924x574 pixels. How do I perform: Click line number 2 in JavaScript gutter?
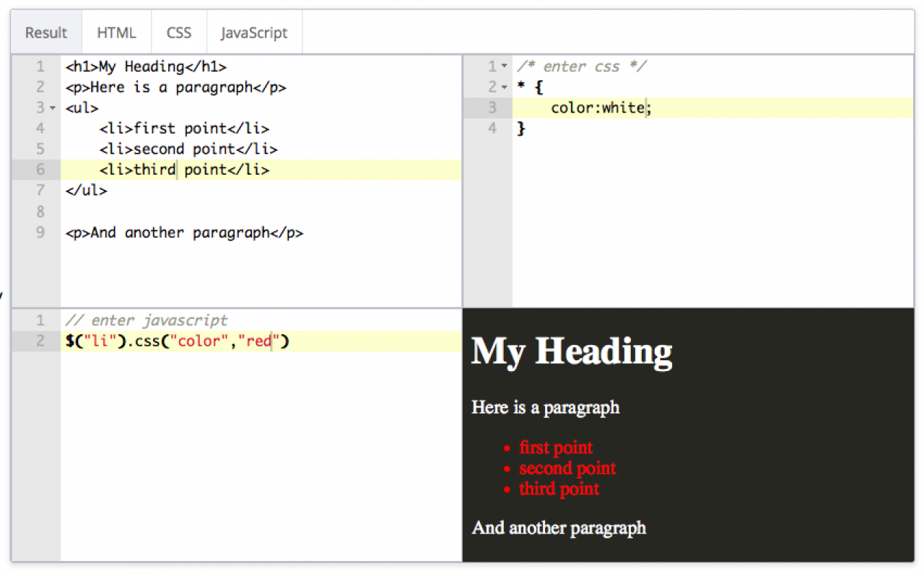pyautogui.click(x=40, y=341)
